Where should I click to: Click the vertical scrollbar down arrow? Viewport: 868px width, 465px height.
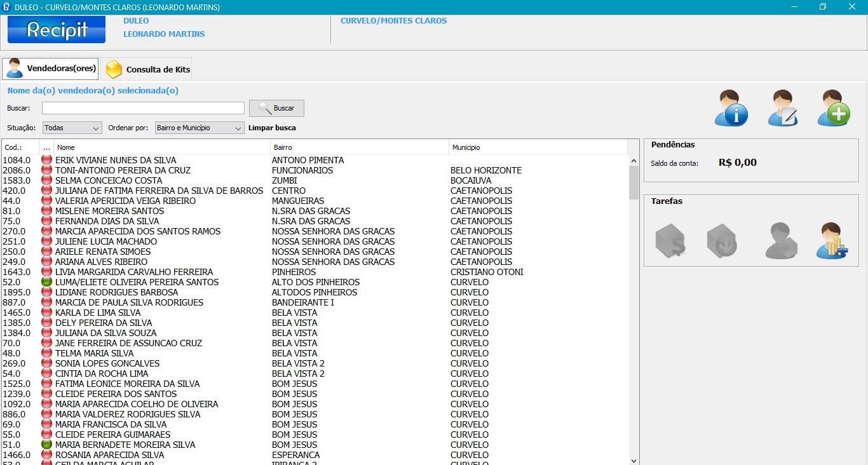[x=634, y=460]
